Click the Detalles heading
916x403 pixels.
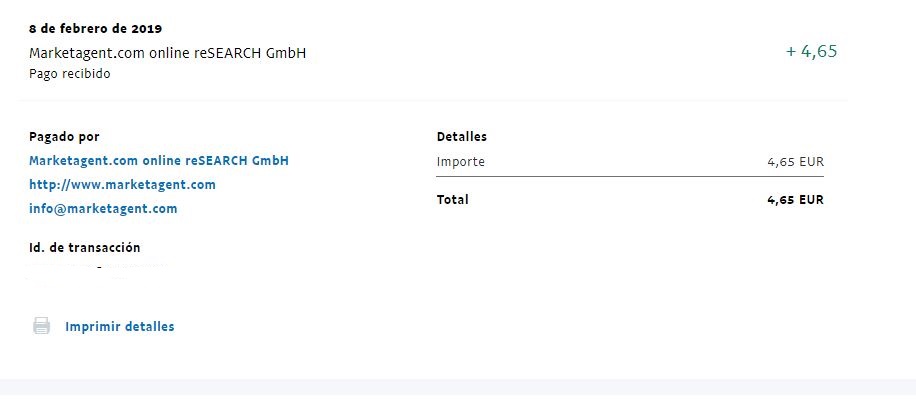coord(462,137)
